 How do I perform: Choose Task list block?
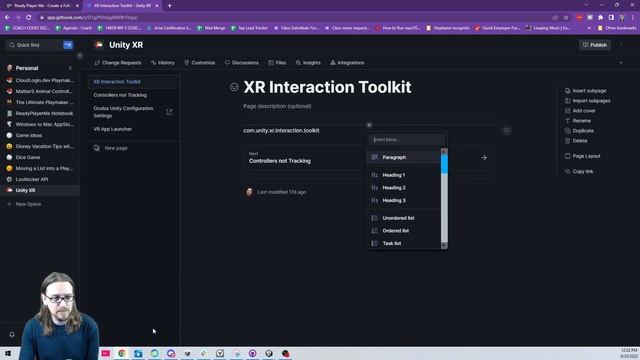pos(403,243)
